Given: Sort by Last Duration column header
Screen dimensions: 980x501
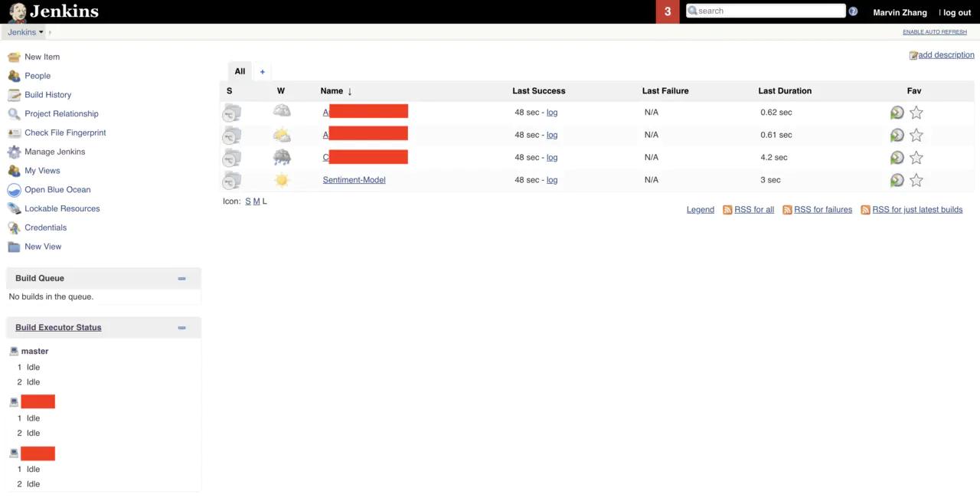Looking at the screenshot, I should coord(785,91).
